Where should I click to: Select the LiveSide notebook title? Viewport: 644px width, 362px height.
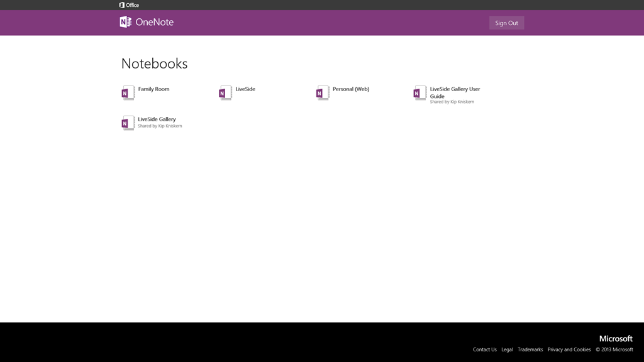click(245, 89)
